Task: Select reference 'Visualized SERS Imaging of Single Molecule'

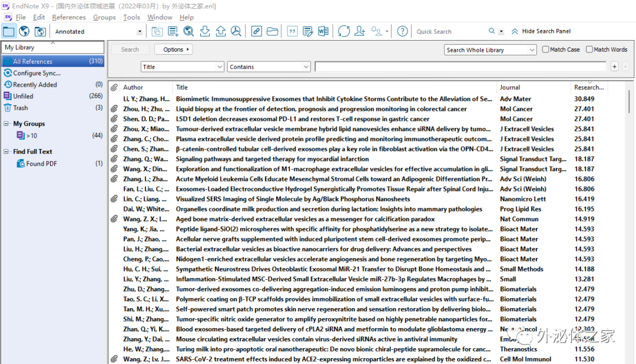Action: tap(293, 199)
